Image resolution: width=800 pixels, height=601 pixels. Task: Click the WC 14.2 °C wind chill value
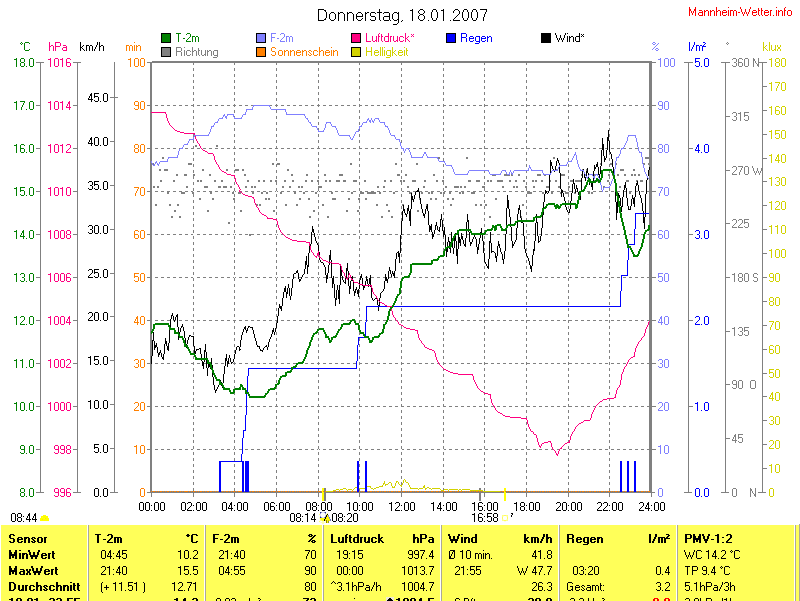tap(712, 555)
